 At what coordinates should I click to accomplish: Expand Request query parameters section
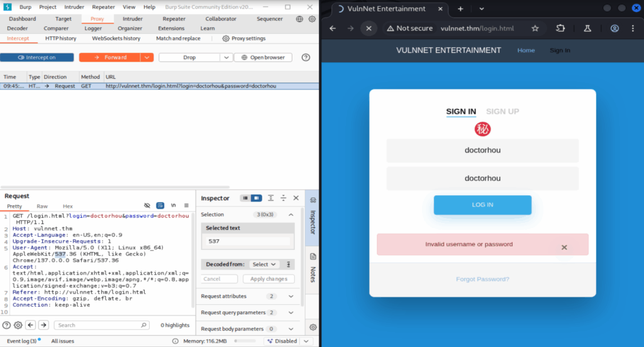pos(291,313)
